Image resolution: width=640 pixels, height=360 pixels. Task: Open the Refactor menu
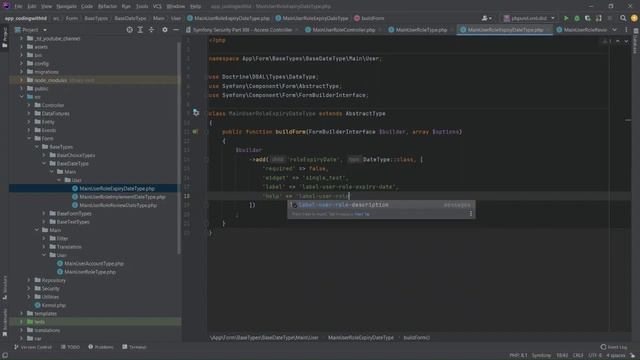(x=107, y=6)
